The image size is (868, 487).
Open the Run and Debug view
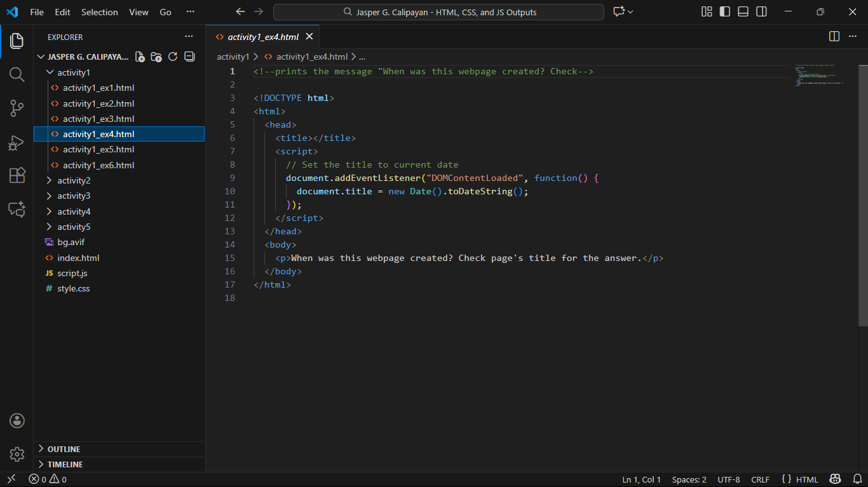pos(17,143)
